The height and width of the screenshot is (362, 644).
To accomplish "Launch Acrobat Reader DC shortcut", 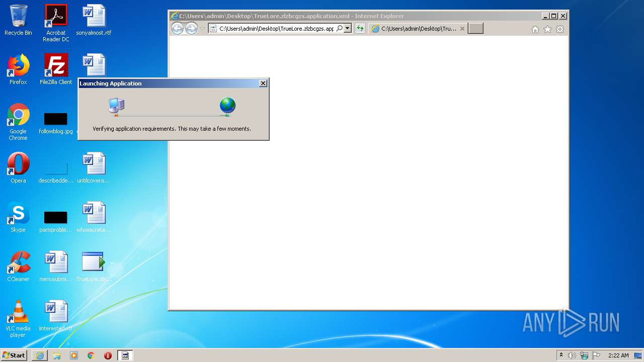I will [56, 23].
